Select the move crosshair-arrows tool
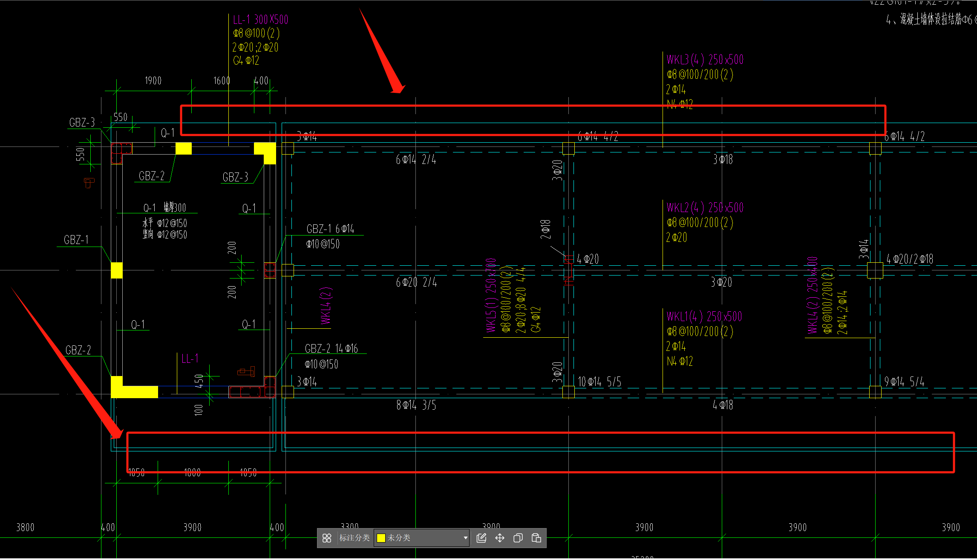 [500, 538]
